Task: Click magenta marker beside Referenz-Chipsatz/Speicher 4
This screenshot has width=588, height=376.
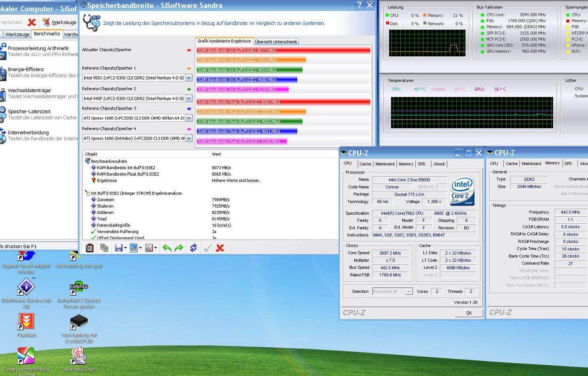Action: pos(189,129)
